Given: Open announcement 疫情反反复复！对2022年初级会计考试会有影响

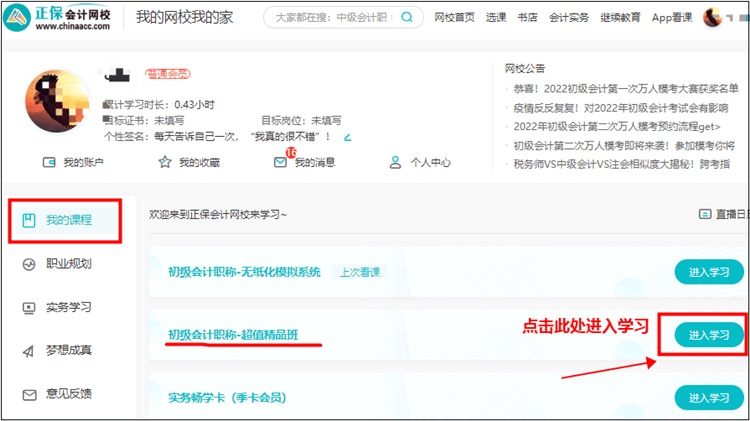Looking at the screenshot, I should pyautogui.click(x=621, y=108).
